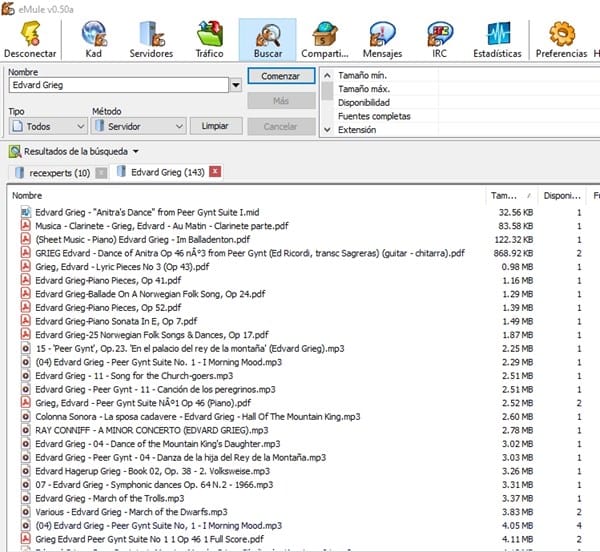Open Preferencias settings

561,39
